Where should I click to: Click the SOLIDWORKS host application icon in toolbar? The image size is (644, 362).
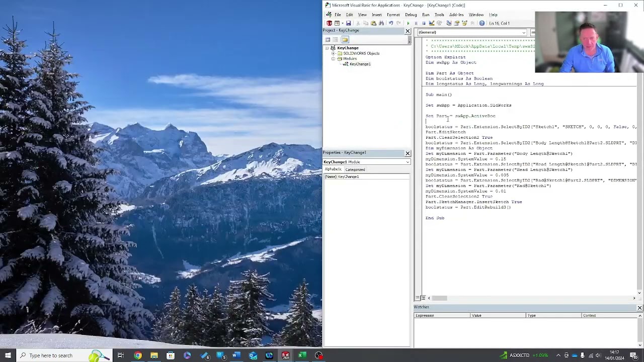pyautogui.click(x=329, y=23)
